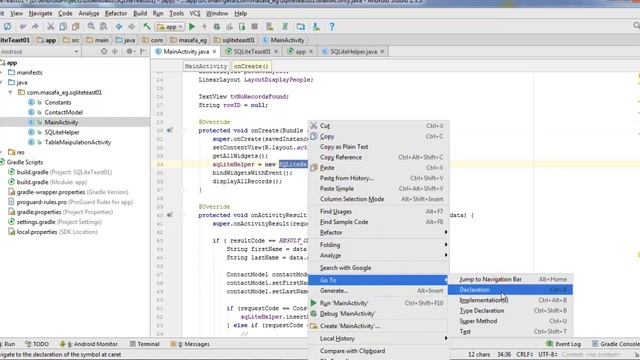Open the app run configuration dropdown

[x=170, y=27]
